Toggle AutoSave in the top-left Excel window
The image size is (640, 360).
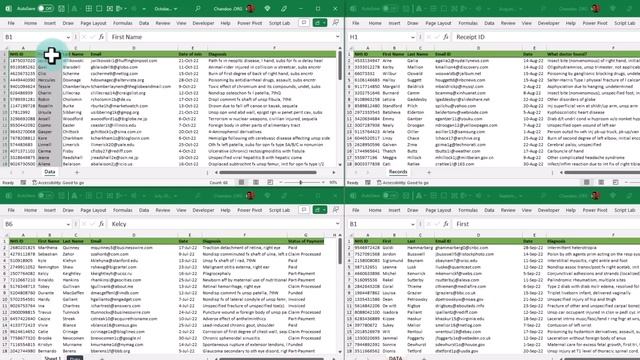[x=45, y=9]
